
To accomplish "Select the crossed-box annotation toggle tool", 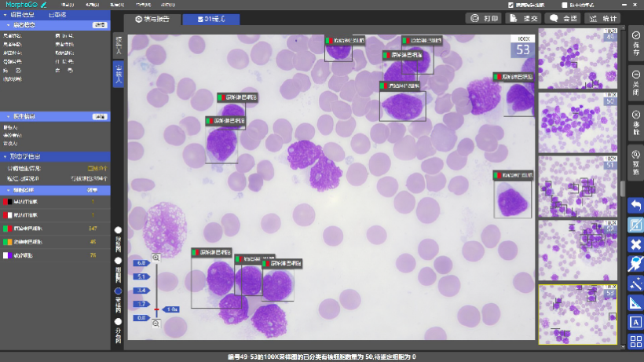I will coord(635,225).
